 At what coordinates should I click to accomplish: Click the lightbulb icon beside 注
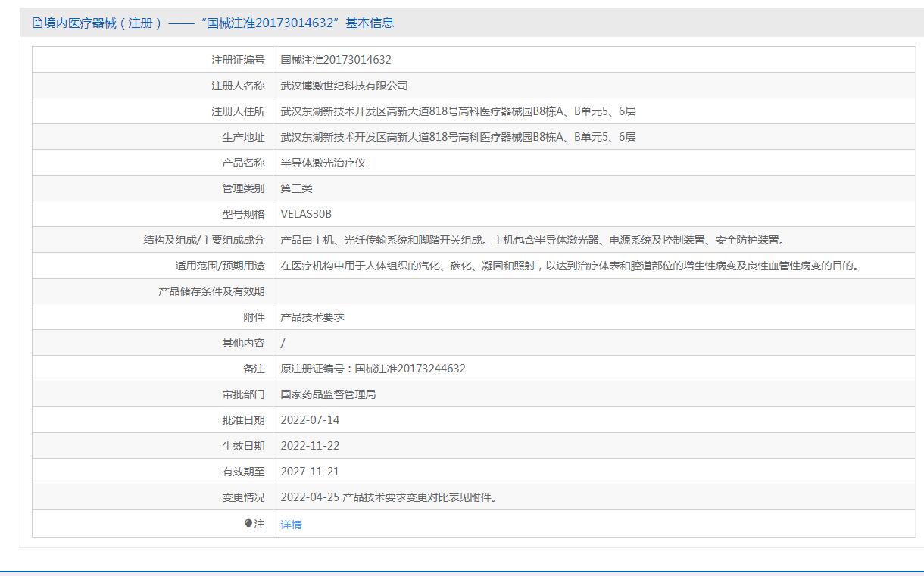coord(248,524)
